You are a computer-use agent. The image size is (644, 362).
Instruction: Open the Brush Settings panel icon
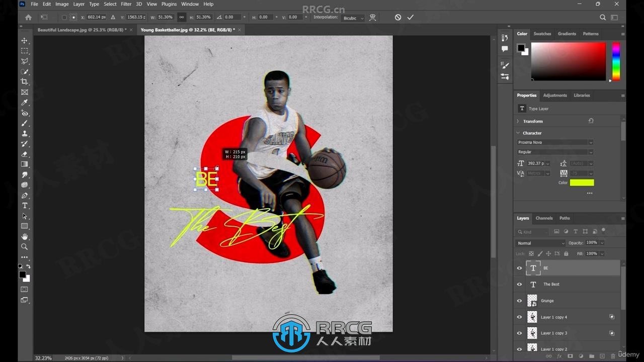pos(505,65)
